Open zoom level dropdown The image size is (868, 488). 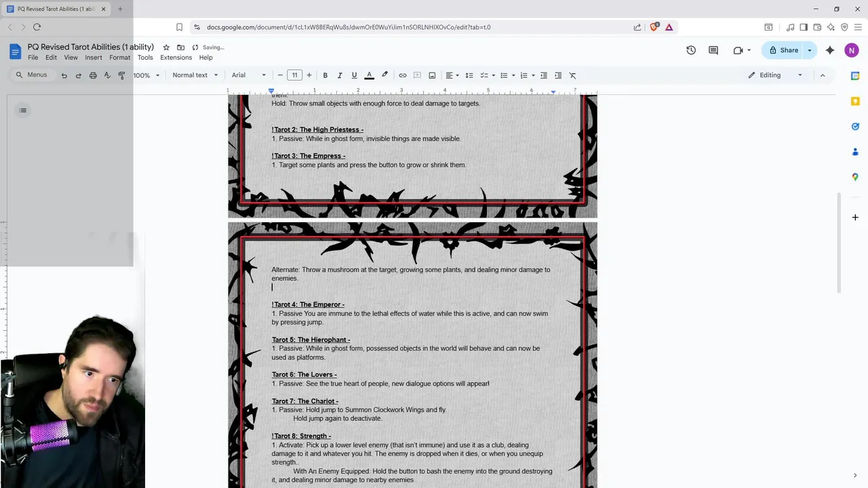click(x=146, y=75)
